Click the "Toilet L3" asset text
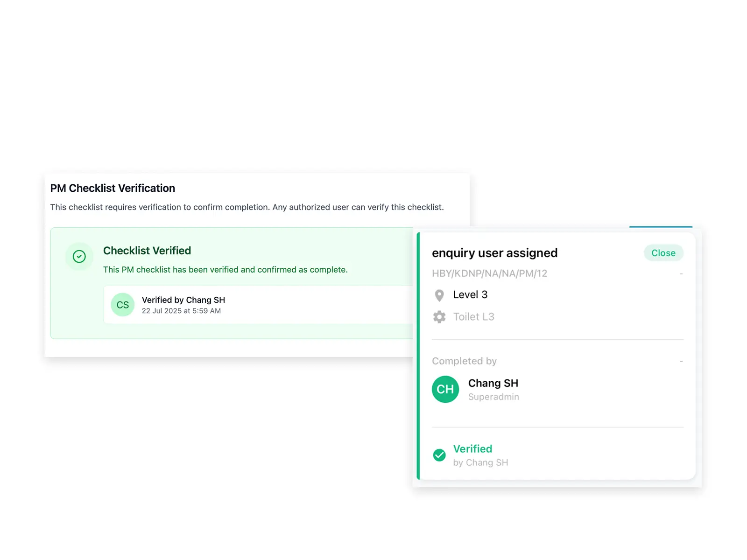 [x=474, y=317]
